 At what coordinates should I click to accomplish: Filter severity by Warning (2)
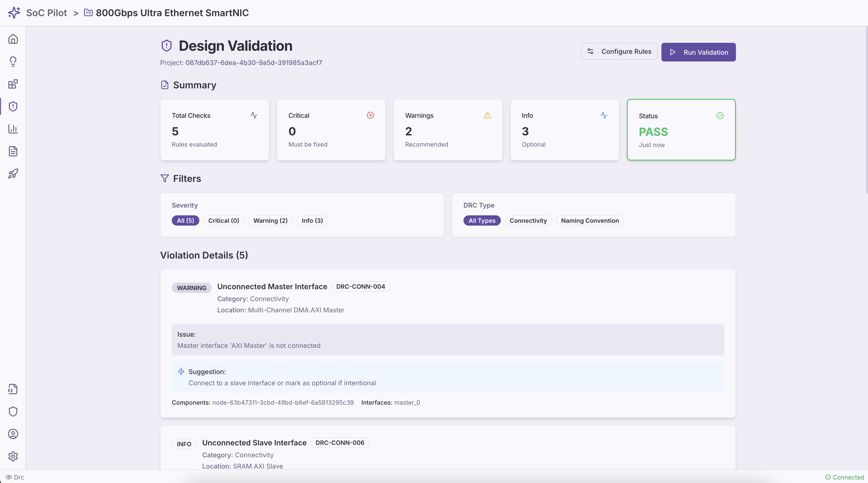[x=270, y=220]
